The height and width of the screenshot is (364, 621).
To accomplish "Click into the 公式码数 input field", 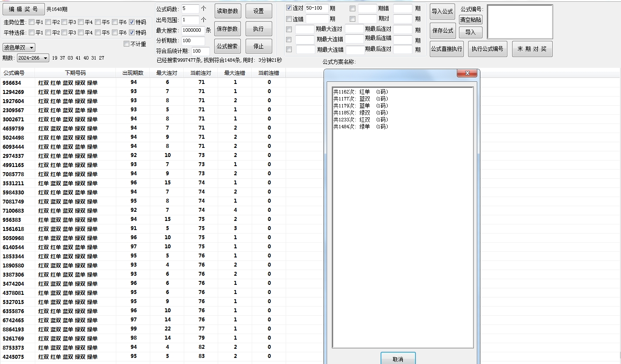I will click(190, 9).
